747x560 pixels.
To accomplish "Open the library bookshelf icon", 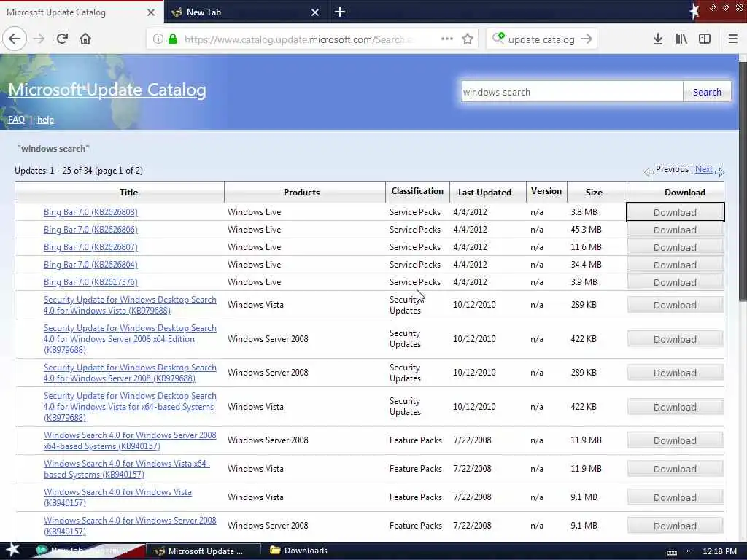I will coord(681,39).
